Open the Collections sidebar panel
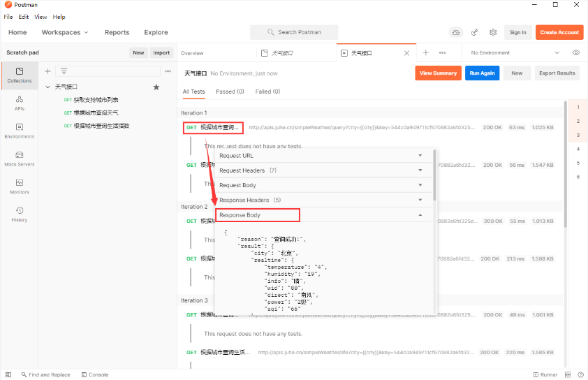The width and height of the screenshot is (588, 380). [20, 75]
